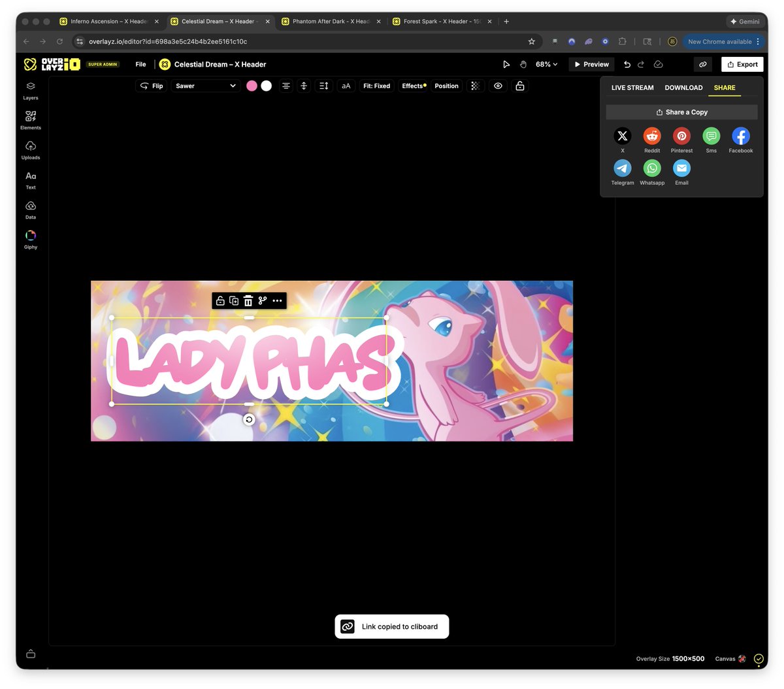Click the Preview button
The width and height of the screenshot is (784, 689).
pyautogui.click(x=591, y=65)
